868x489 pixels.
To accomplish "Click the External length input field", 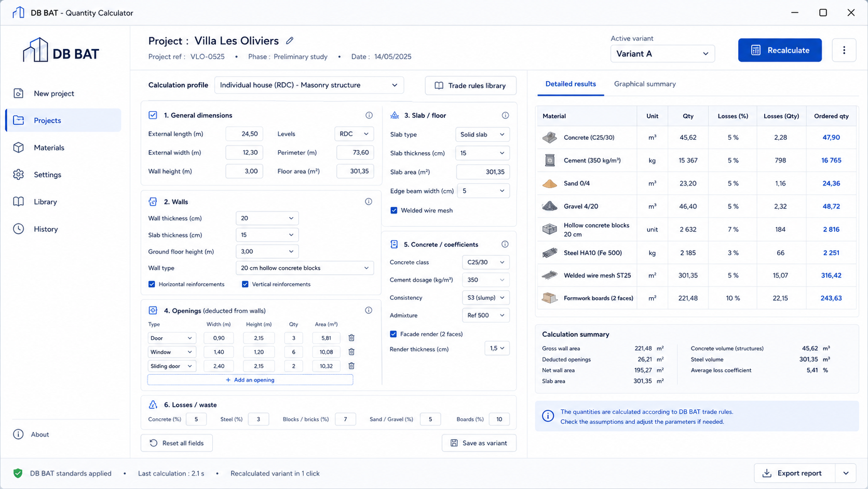I will (245, 134).
